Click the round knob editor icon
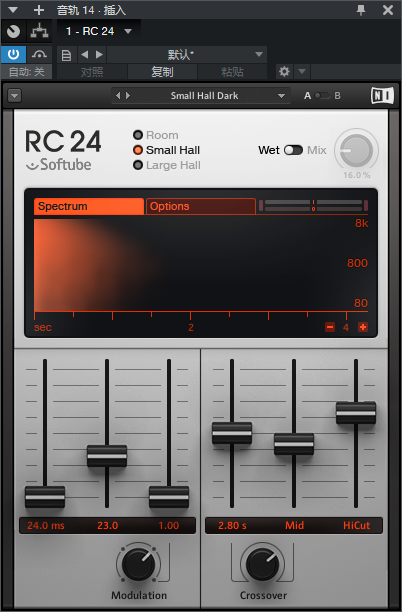This screenshot has height=612, width=402. [x=13, y=31]
